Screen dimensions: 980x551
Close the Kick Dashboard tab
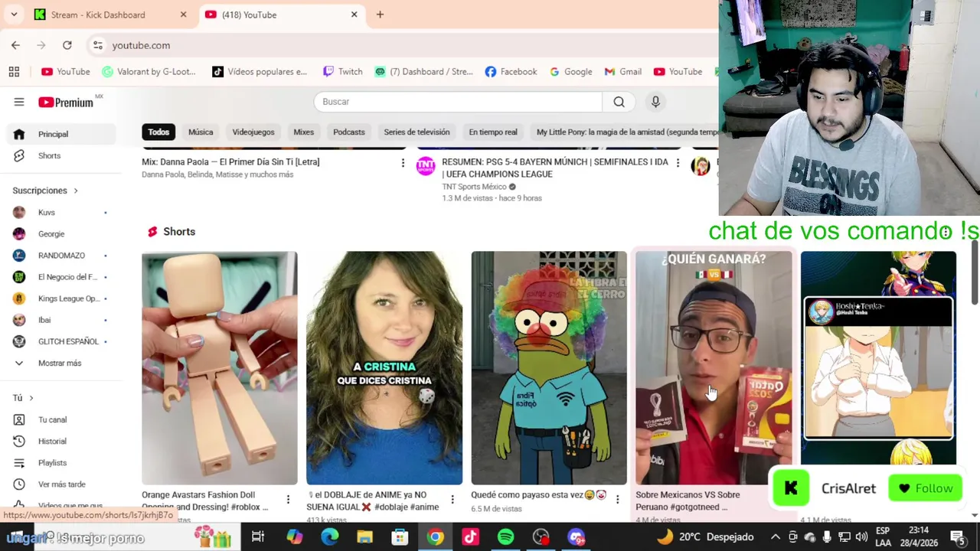coord(183,15)
